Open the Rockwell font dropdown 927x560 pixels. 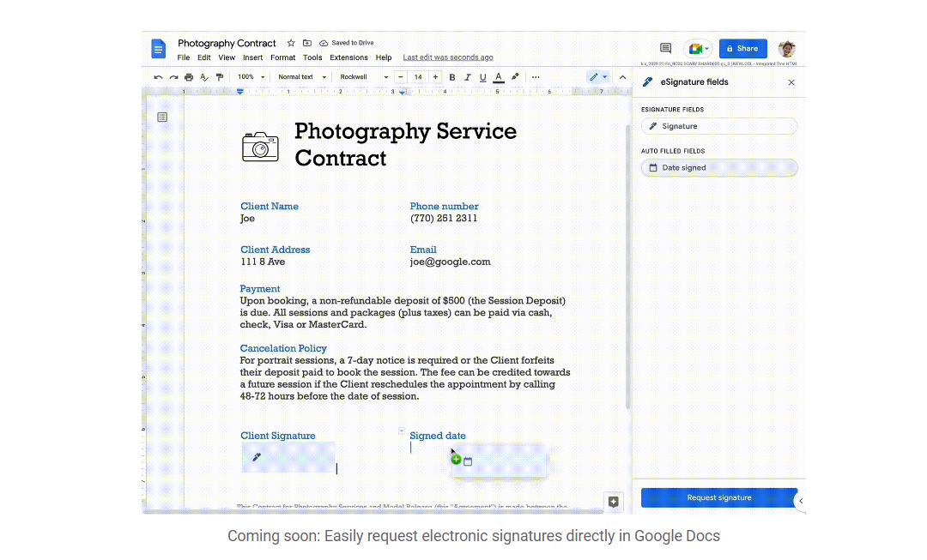(364, 77)
